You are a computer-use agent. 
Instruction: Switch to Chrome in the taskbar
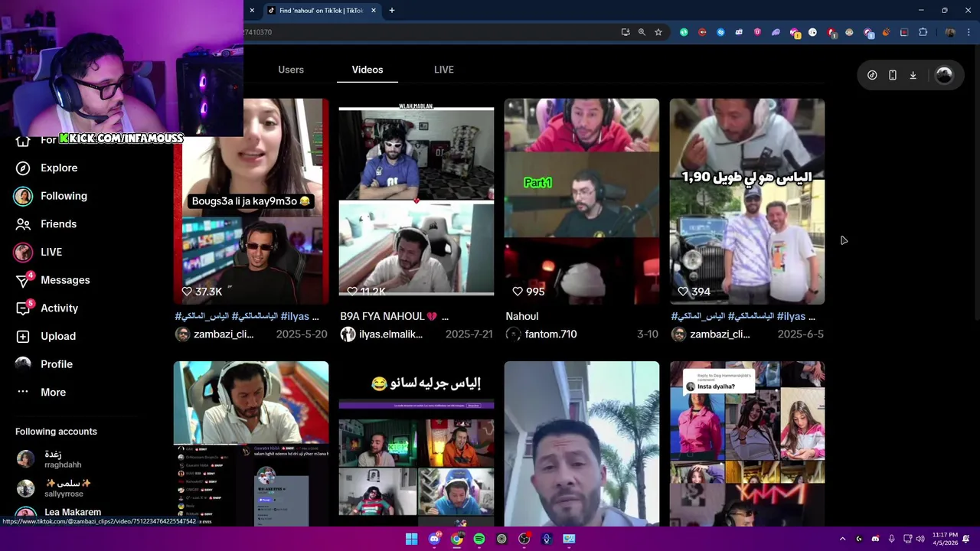(456, 539)
